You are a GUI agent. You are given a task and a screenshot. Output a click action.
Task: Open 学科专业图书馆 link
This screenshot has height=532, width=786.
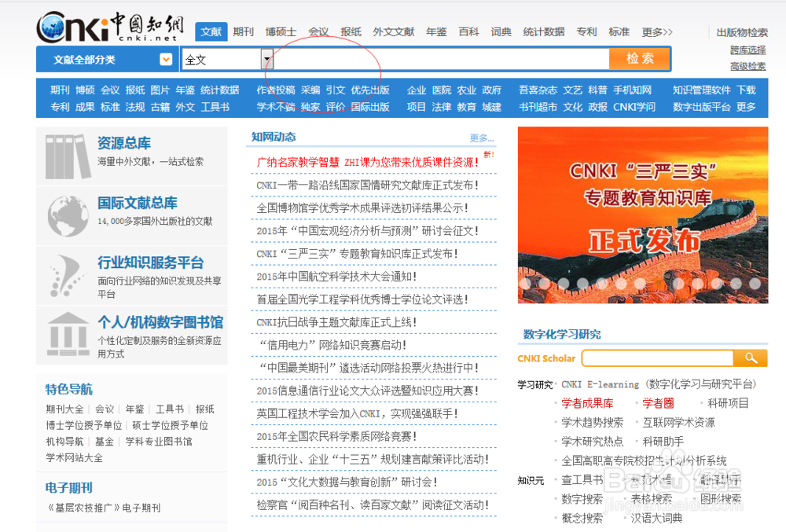point(159,442)
